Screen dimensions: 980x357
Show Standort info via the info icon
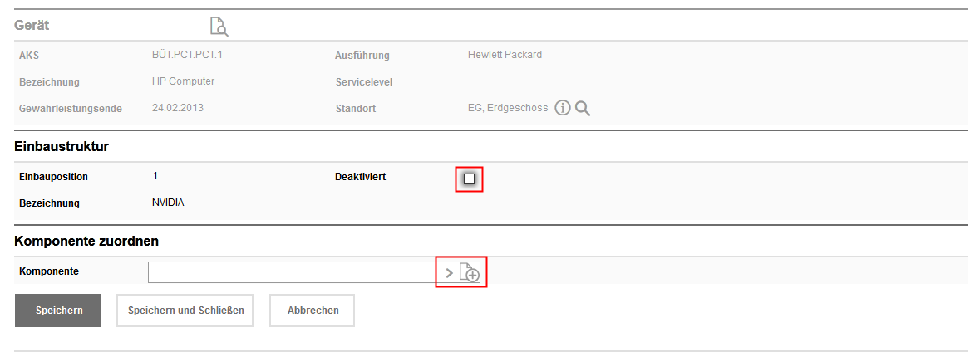click(563, 108)
